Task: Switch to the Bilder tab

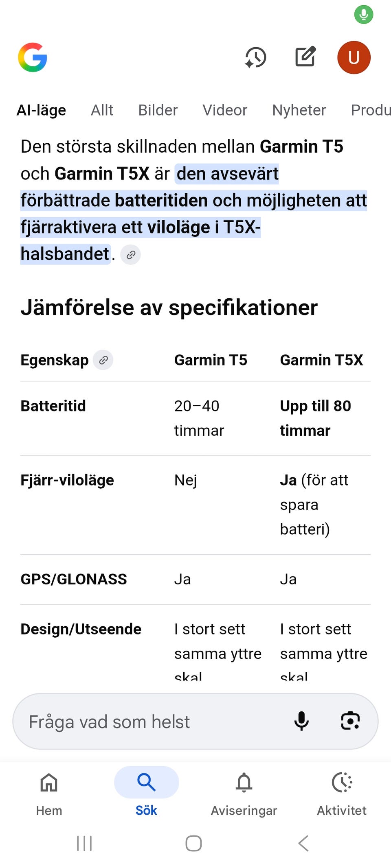Action: coord(158,110)
